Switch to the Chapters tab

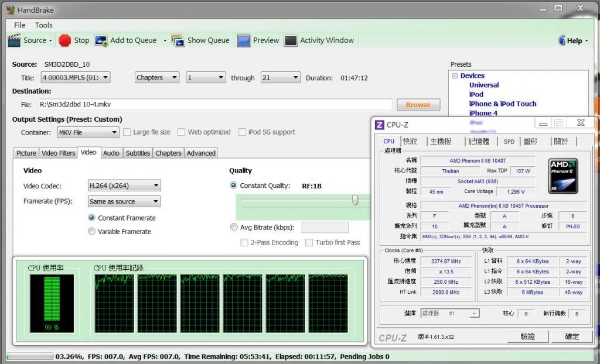(168, 153)
